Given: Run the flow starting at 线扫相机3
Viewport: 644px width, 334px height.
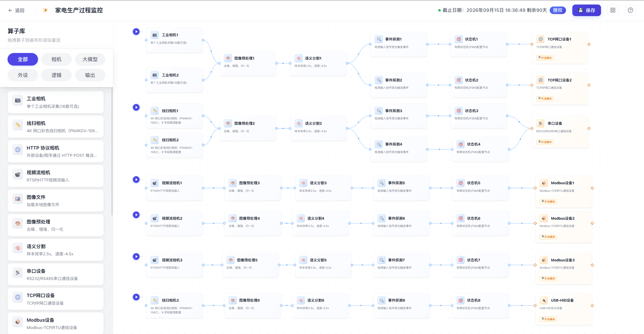Looking at the screenshot, I should (x=136, y=297).
